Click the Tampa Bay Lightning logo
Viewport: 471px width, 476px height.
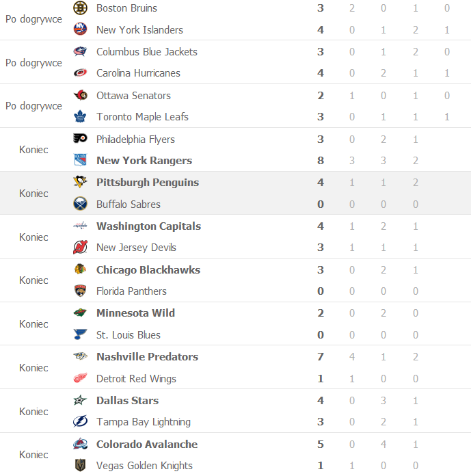coord(80,422)
